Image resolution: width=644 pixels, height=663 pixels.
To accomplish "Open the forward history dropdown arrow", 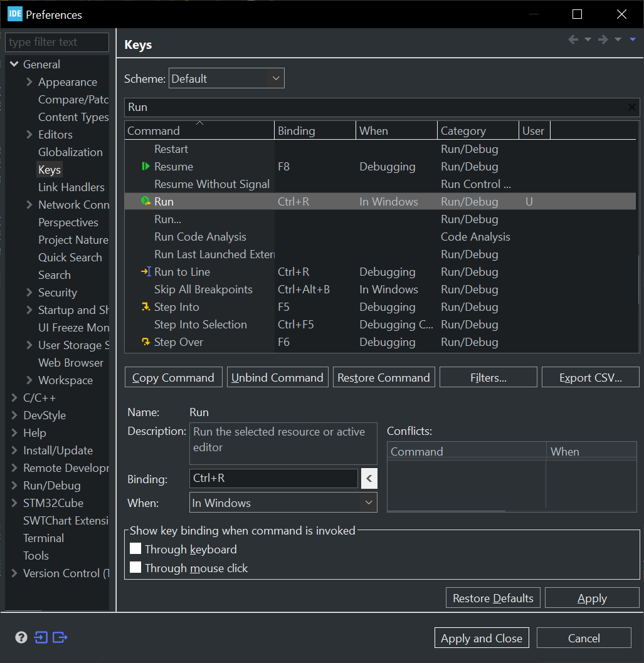I will 618,39.
